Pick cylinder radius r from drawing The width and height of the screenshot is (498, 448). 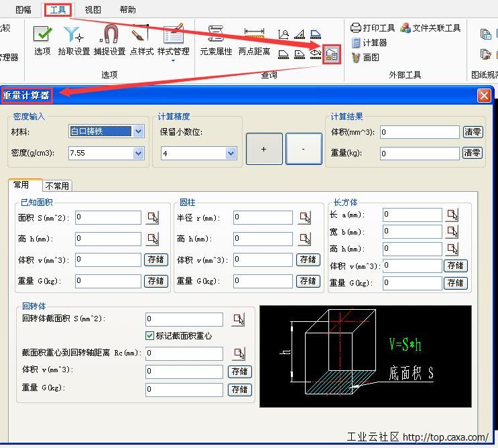pyautogui.click(x=305, y=217)
